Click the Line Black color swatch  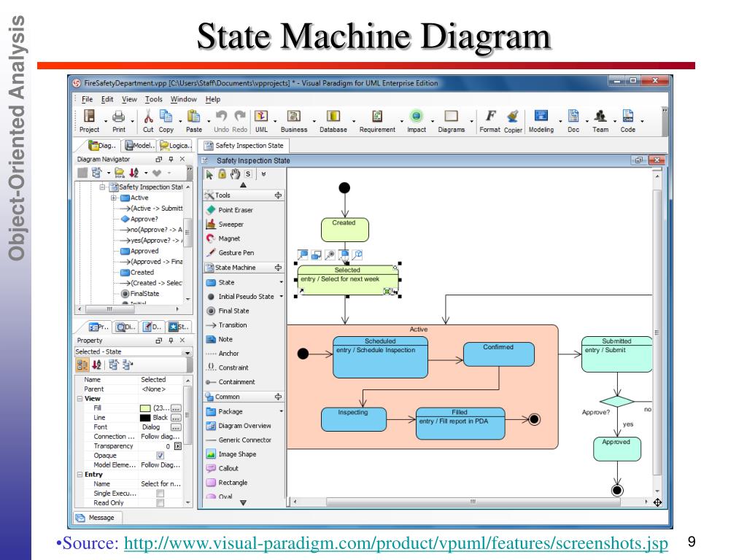click(x=145, y=418)
